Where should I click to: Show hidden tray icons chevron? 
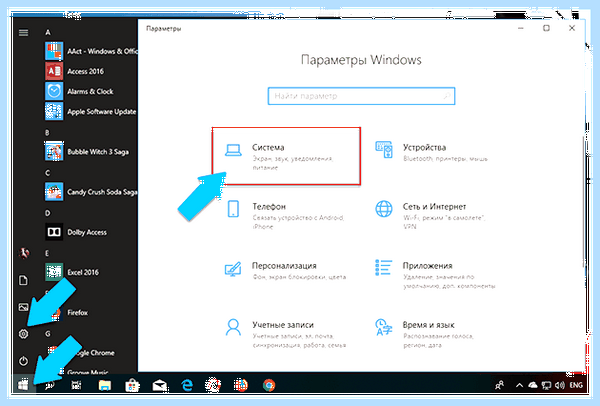[519, 385]
